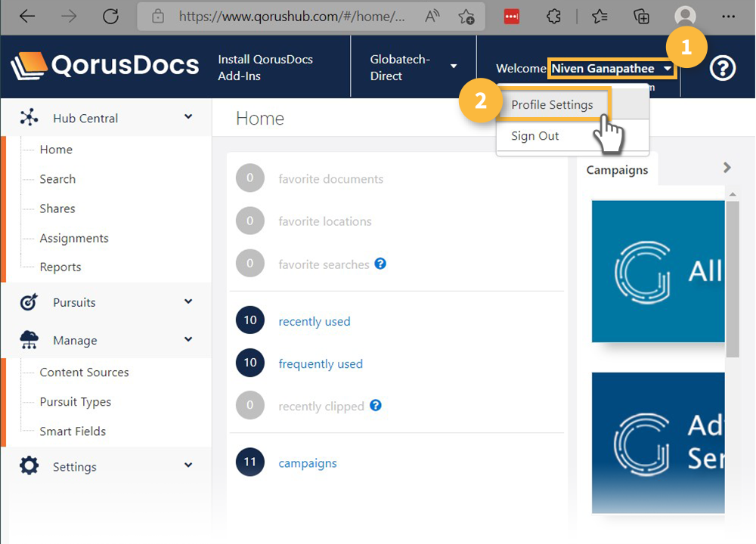The height and width of the screenshot is (544, 756).
Task: Click the Hub Central network icon
Action: (29, 118)
